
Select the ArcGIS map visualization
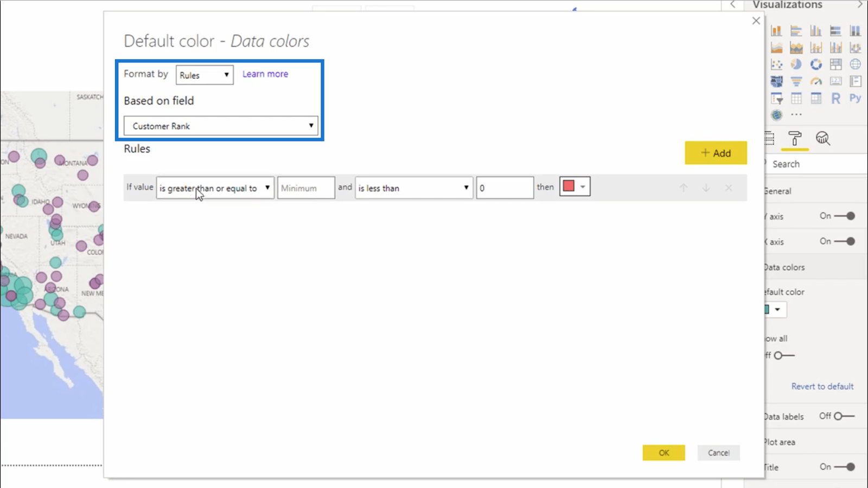pos(776,115)
